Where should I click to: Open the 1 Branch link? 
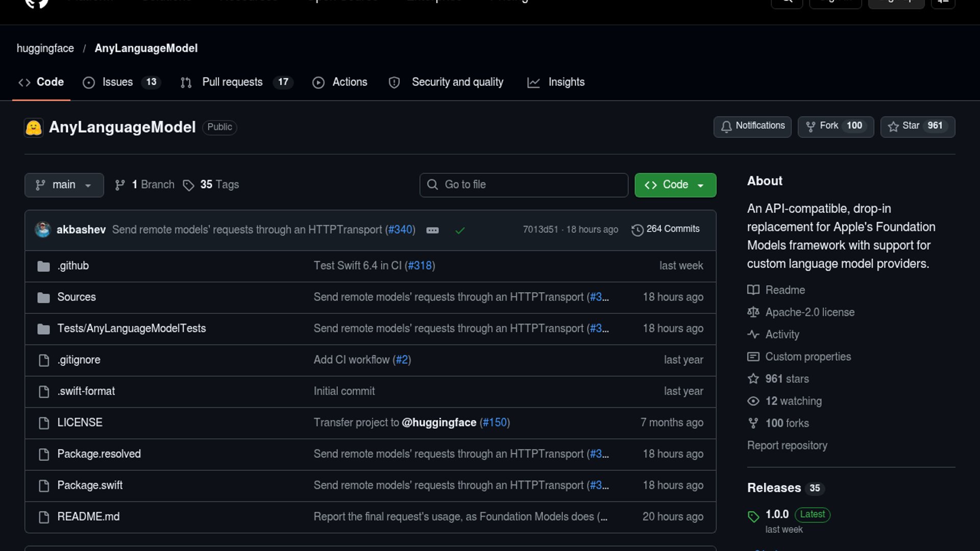145,185
